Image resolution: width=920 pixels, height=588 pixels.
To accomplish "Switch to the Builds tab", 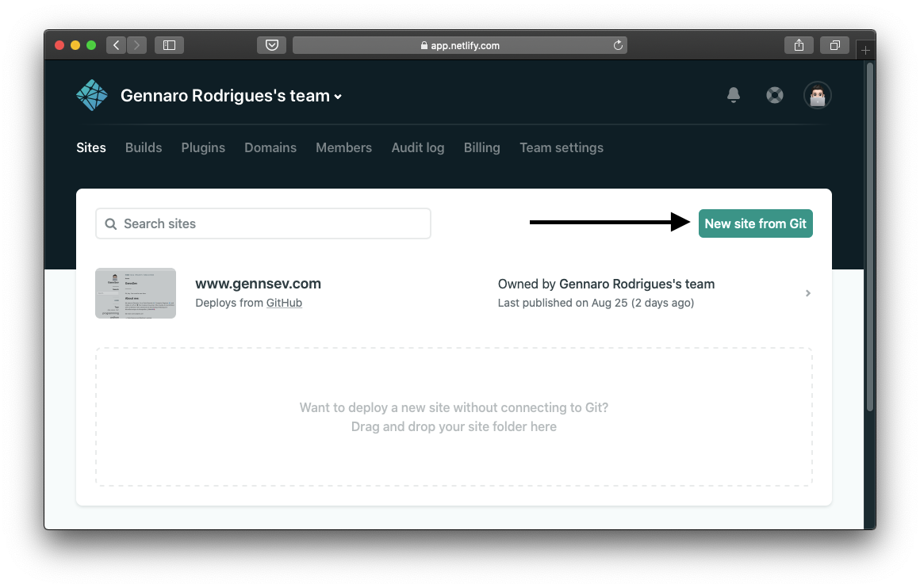I will (x=144, y=147).
